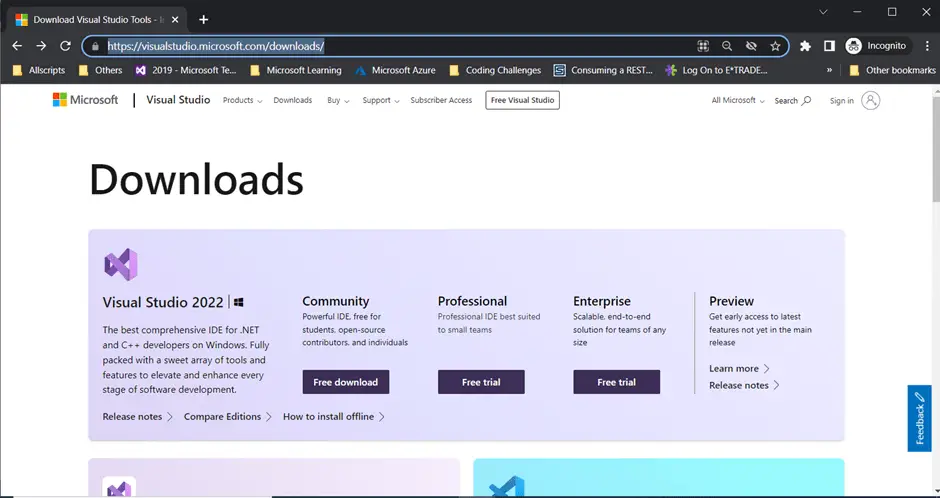
Task: Click the Visual Studio 2022 purple logo
Action: coord(121,264)
